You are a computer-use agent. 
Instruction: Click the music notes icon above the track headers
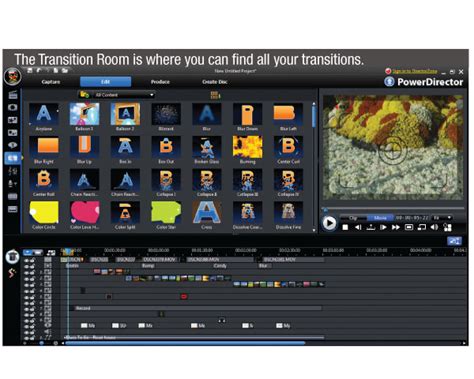click(51, 252)
